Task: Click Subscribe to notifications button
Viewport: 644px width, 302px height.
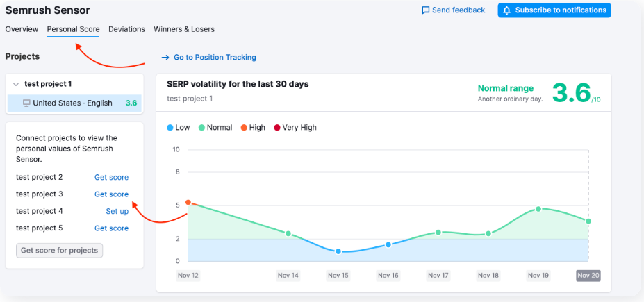Action: tap(554, 10)
